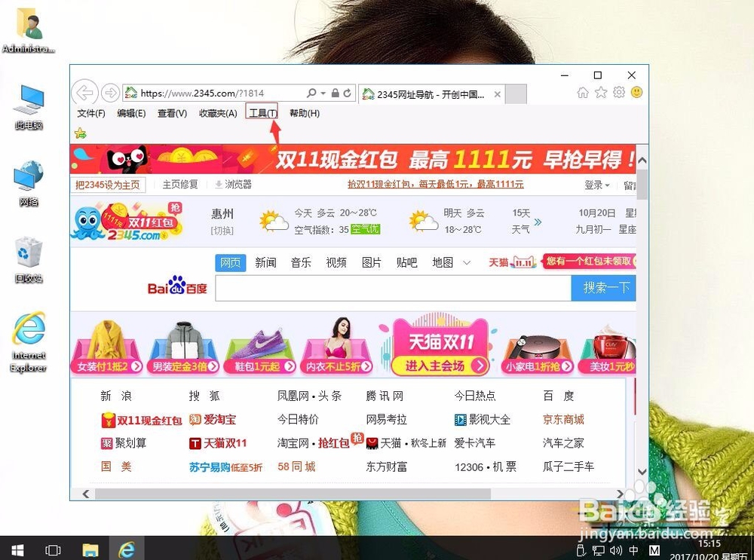Click the browser Forward arrow button

[110, 92]
